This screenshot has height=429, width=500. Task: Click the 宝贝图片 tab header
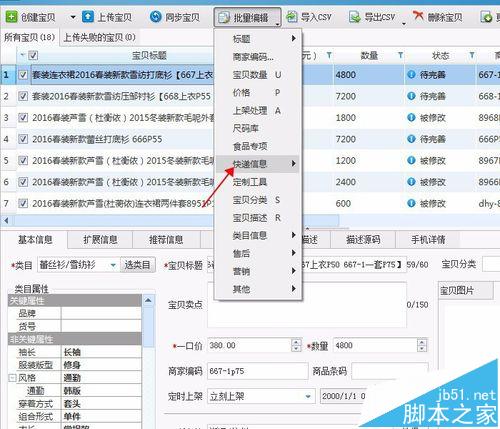[x=465, y=291]
